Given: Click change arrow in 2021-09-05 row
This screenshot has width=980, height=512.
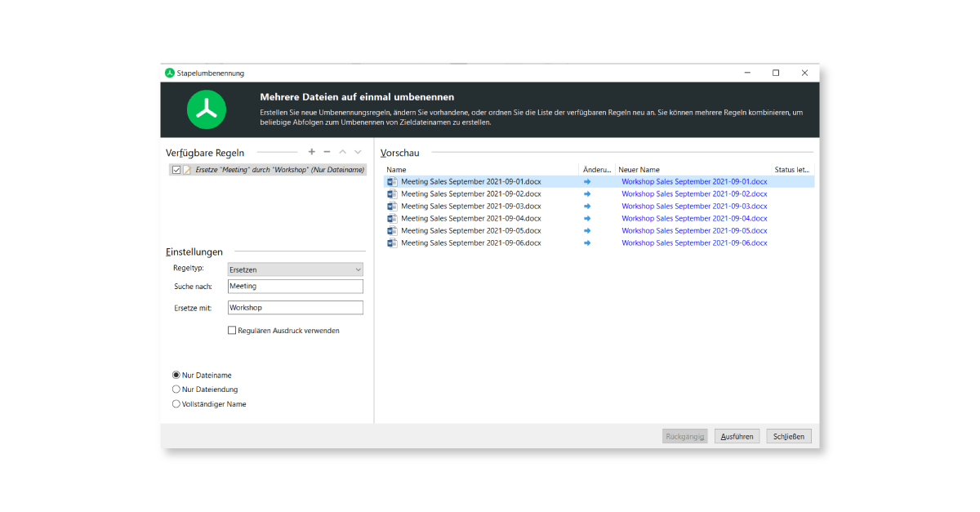Looking at the screenshot, I should pos(587,231).
